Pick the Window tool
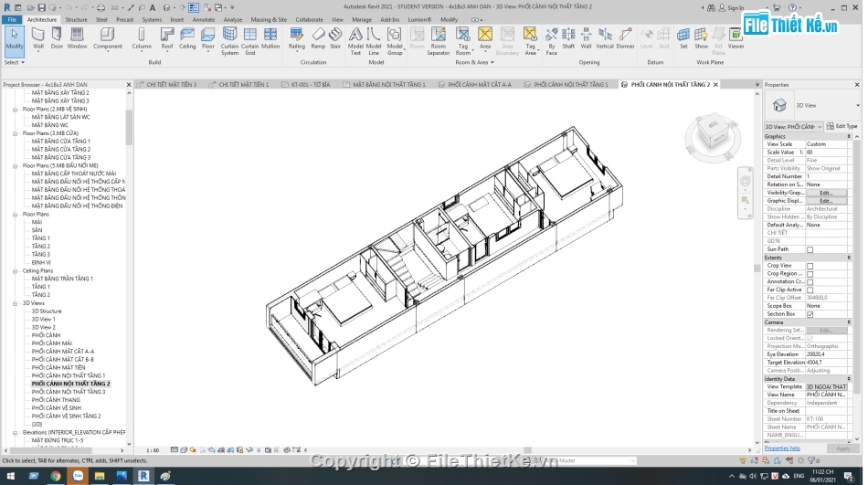The image size is (868, 485). tap(77, 38)
